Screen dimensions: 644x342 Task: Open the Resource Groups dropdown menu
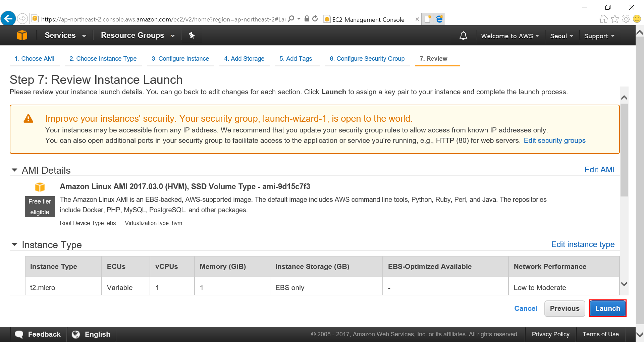coord(138,35)
